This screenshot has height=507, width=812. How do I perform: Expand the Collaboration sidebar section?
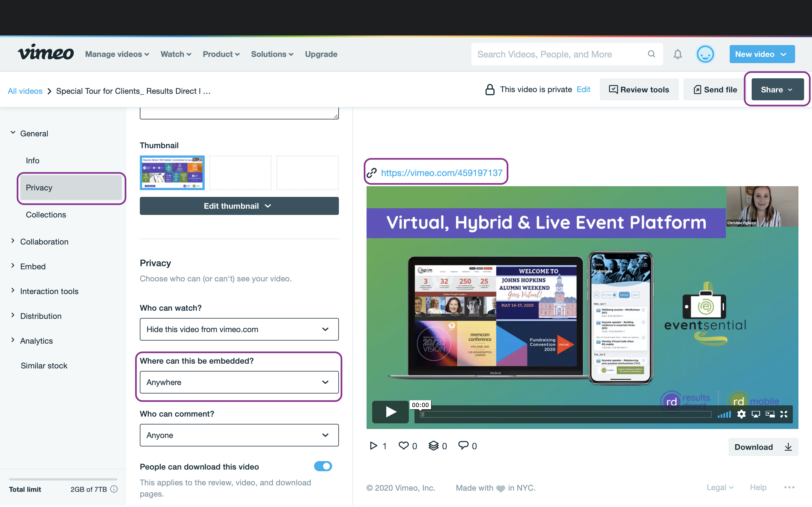tap(44, 242)
